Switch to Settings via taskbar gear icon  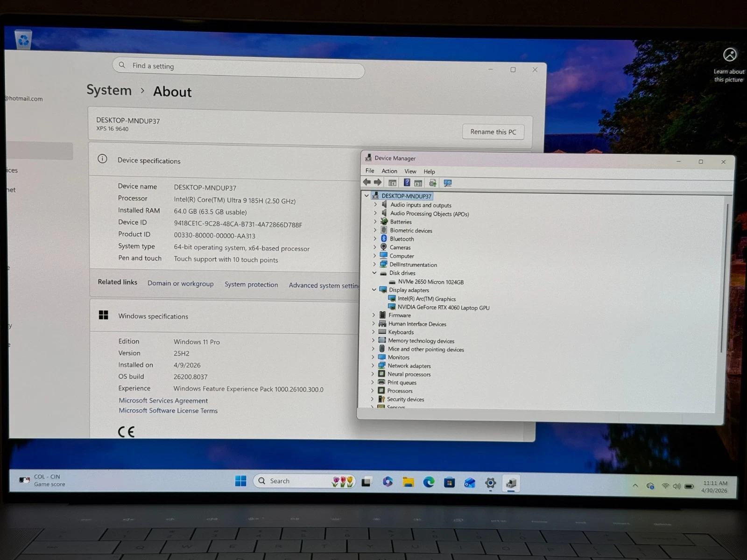[x=490, y=483]
